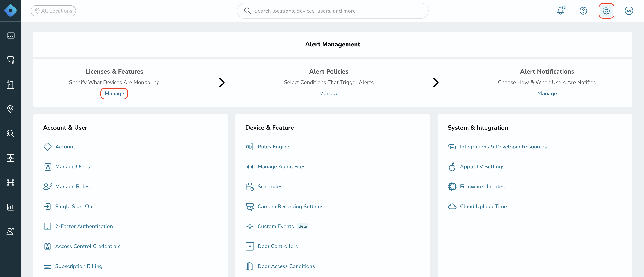Click Manage under Alert Notifications

click(547, 93)
